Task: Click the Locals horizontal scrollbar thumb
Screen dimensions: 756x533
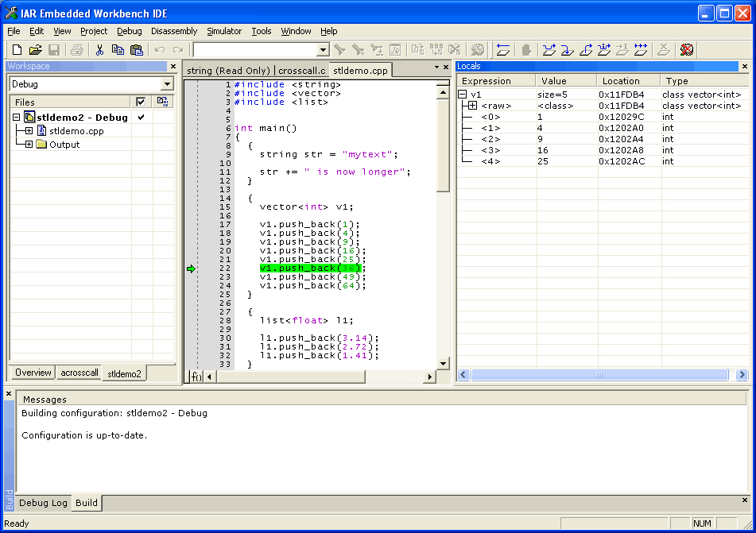Action: (x=599, y=374)
